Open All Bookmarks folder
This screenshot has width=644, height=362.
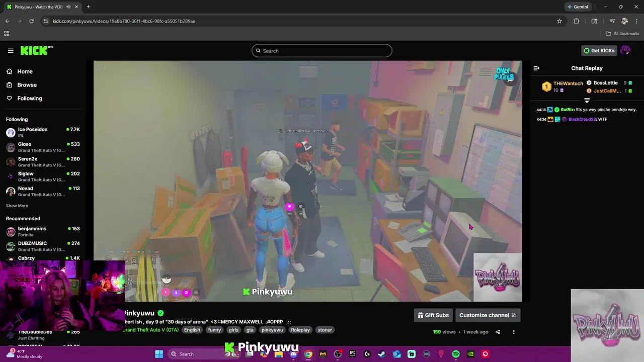(x=622, y=34)
